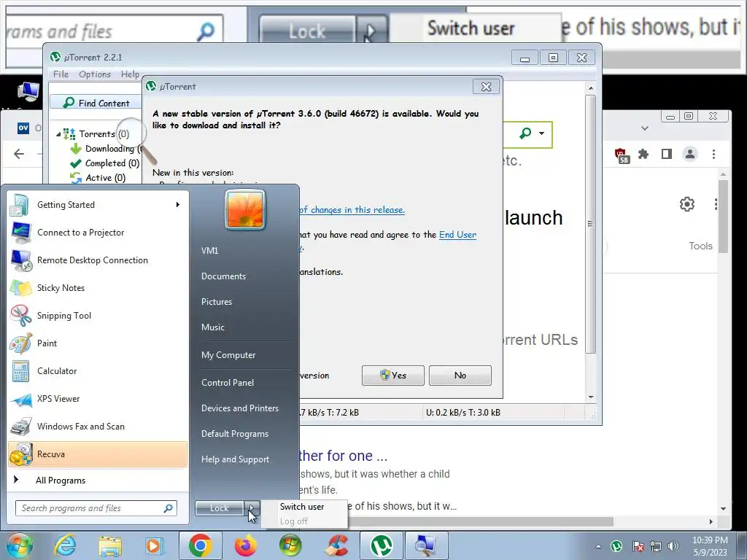The height and width of the screenshot is (560, 747).
Task: Launch Connect to a Projector
Action: coord(98,233)
